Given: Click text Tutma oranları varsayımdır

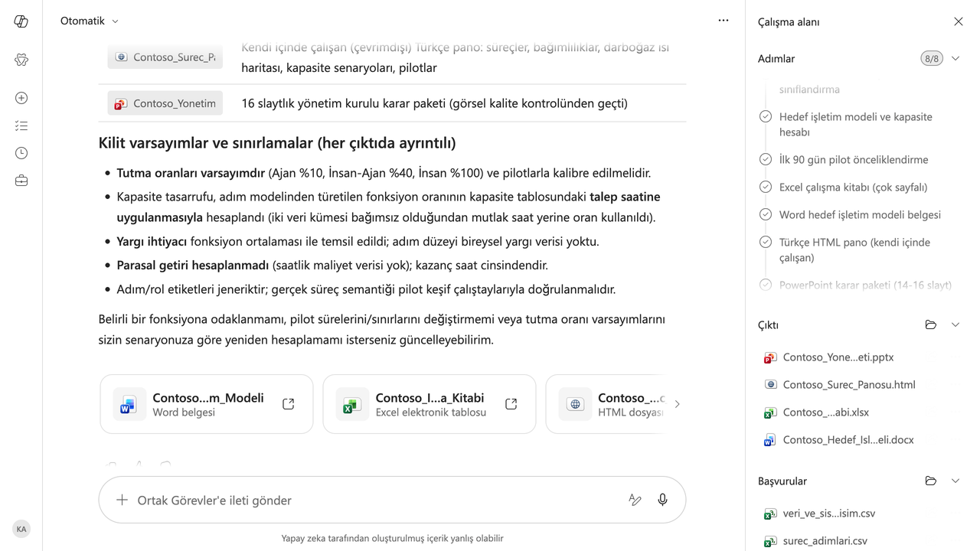Looking at the screenshot, I should coord(191,173).
